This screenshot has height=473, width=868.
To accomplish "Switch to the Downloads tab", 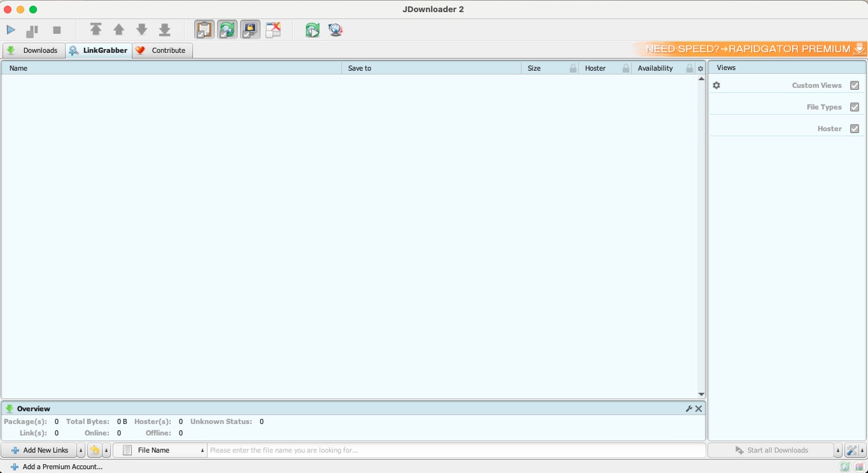I will point(40,50).
